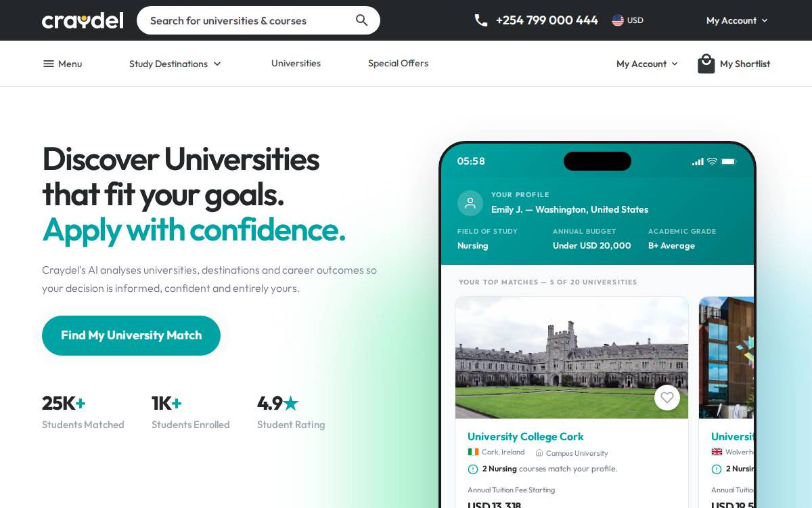Click the second university card photo
This screenshot has height=508, width=812.
(726, 358)
